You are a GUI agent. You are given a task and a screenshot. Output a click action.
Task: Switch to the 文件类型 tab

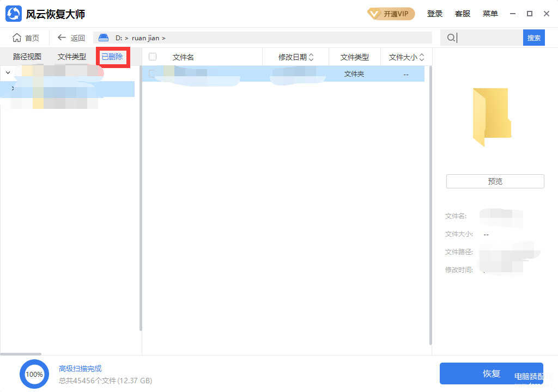[x=71, y=57]
